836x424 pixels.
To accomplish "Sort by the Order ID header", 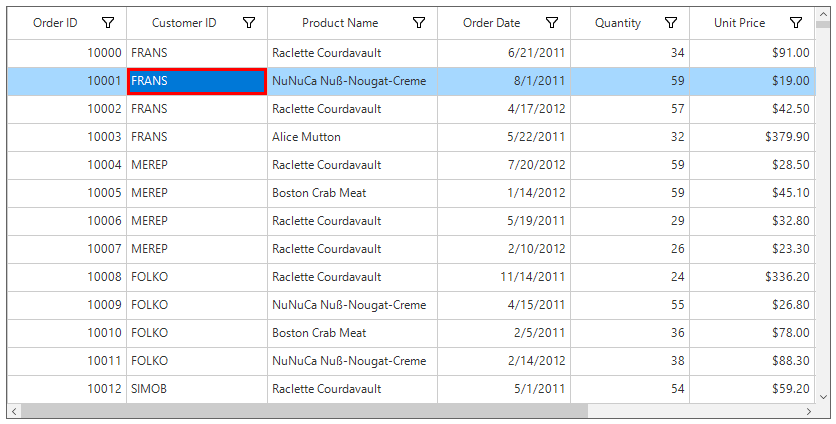I will coord(55,23).
